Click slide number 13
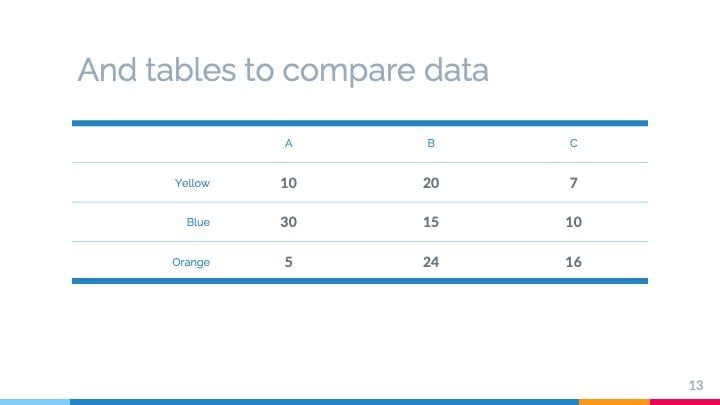This screenshot has height=405, width=720. point(696,385)
